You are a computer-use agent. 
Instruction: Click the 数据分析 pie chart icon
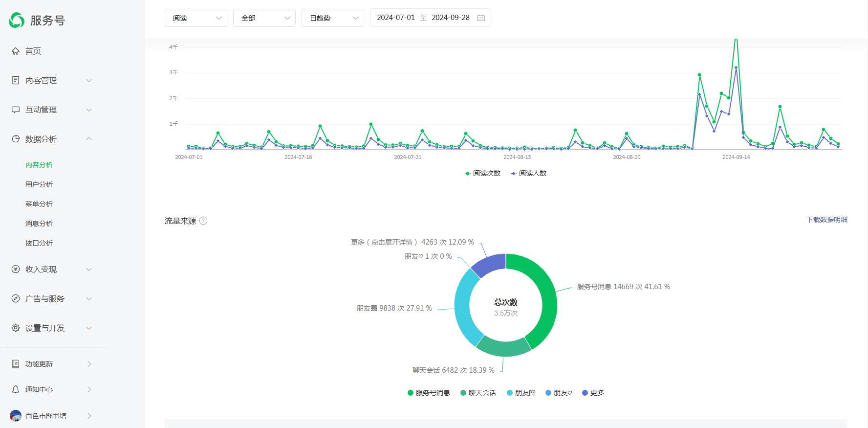[16, 139]
